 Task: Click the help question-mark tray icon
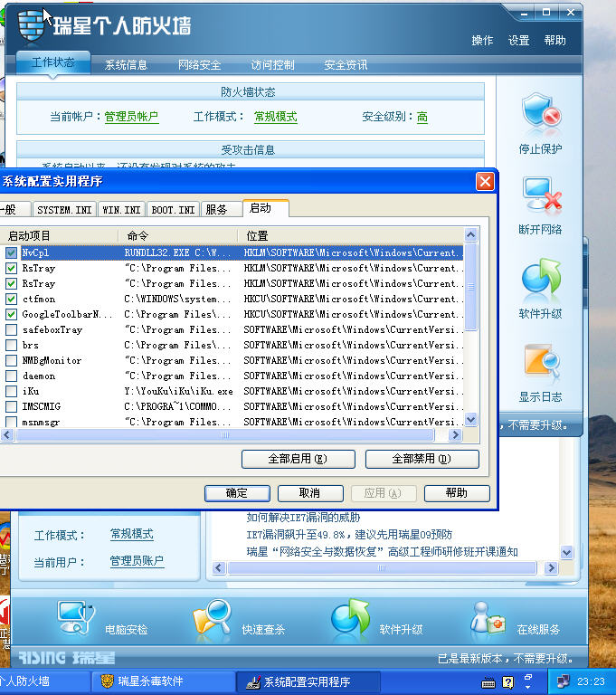pyautogui.click(x=507, y=681)
